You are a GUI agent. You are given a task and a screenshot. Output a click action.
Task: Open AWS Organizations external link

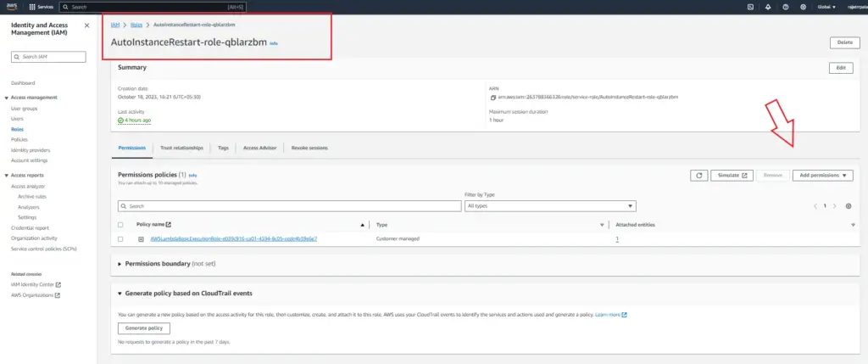(x=36, y=295)
